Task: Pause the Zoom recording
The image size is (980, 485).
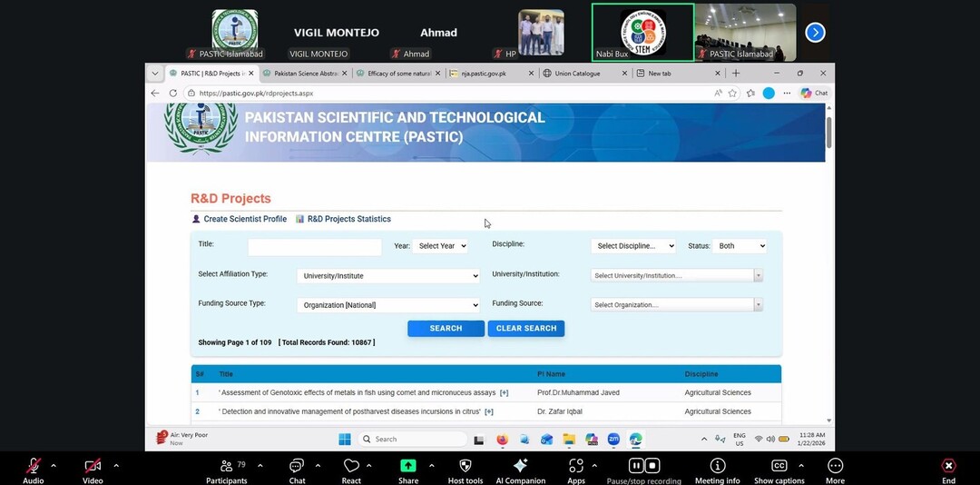Action: click(635, 466)
